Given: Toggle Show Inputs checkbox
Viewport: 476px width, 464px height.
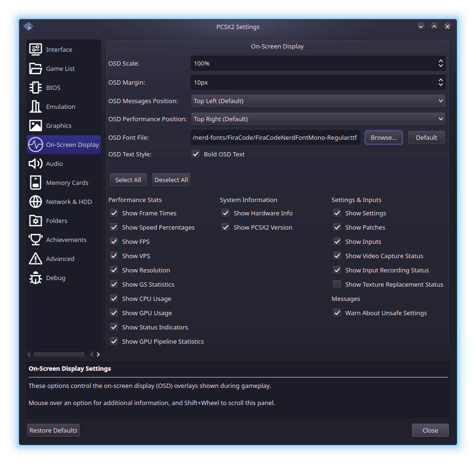Looking at the screenshot, I should click(337, 242).
